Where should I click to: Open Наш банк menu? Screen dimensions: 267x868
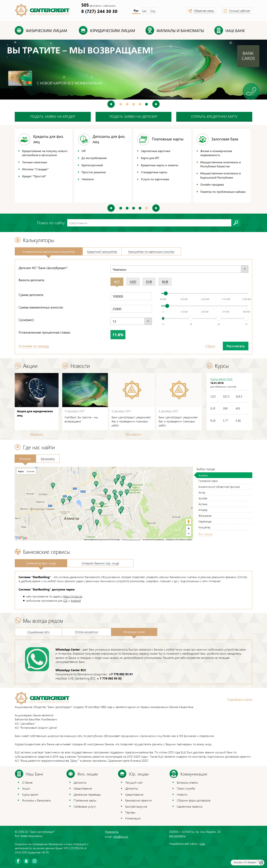230,30
